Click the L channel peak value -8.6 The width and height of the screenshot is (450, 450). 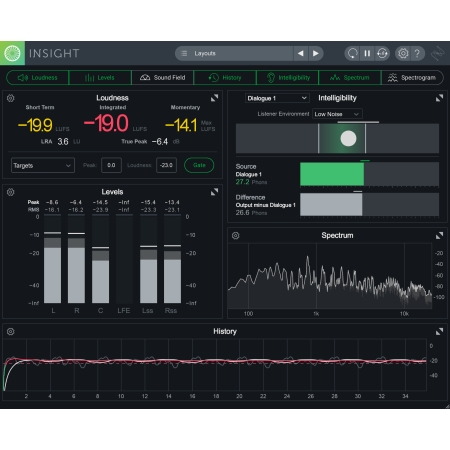coord(52,202)
